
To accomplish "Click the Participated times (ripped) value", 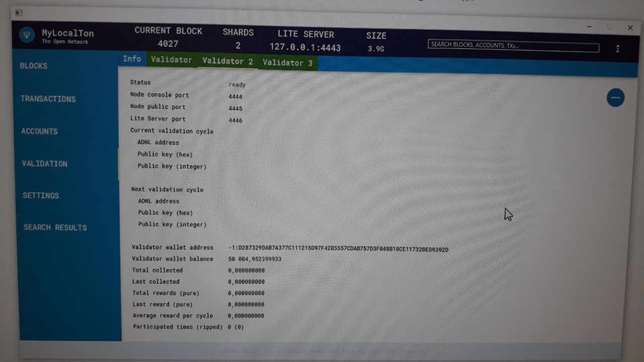I will click(236, 327).
